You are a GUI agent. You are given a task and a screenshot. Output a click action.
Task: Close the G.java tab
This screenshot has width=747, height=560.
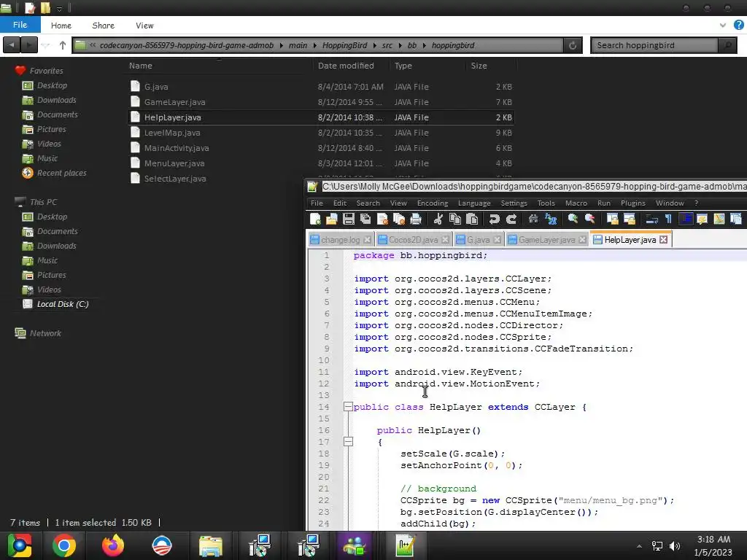coord(497,239)
